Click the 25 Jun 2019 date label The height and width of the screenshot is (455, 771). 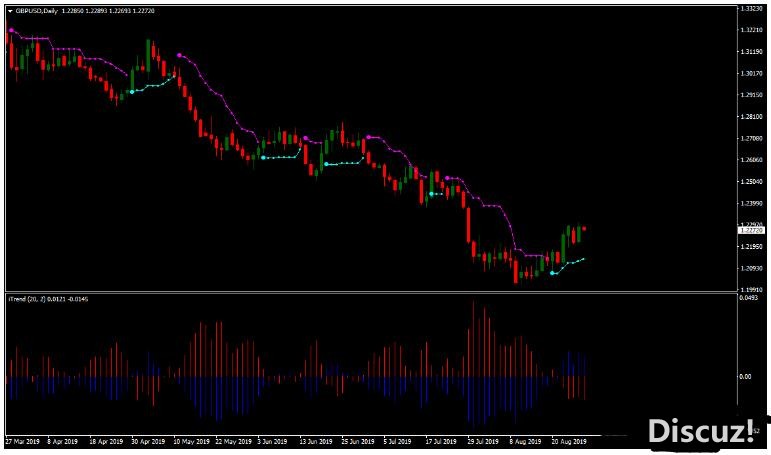pos(358,442)
